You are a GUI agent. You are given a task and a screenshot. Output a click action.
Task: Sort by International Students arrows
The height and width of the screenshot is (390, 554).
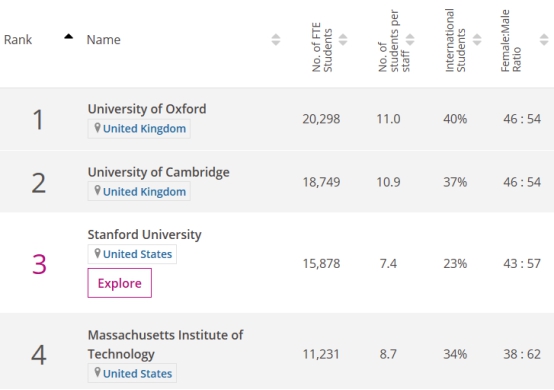477,40
